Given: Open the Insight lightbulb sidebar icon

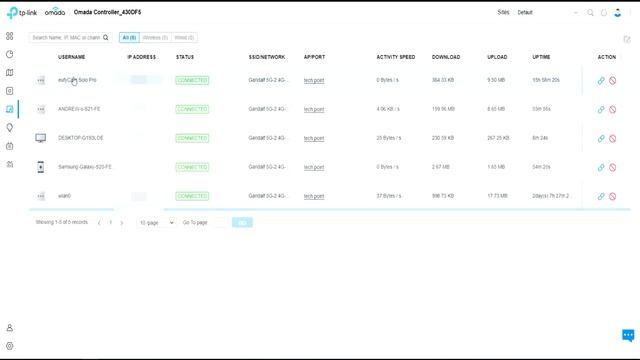Looking at the screenshot, I should [10, 127].
